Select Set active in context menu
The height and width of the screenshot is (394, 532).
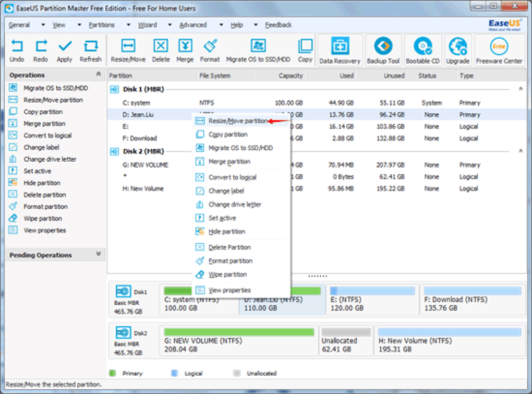241,218
